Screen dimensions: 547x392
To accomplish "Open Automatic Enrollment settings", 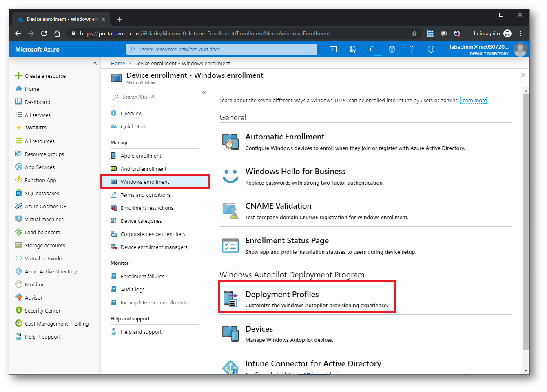I will tap(366, 141).
